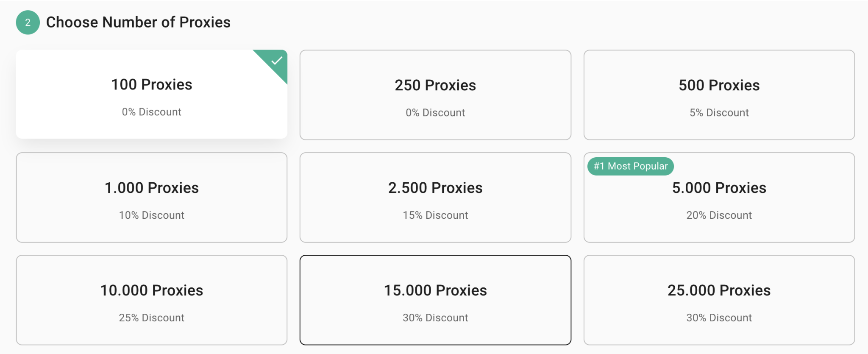Image resolution: width=868 pixels, height=354 pixels.
Task: Click the 30% Discount text on 15.000 Proxies
Action: coord(435,318)
